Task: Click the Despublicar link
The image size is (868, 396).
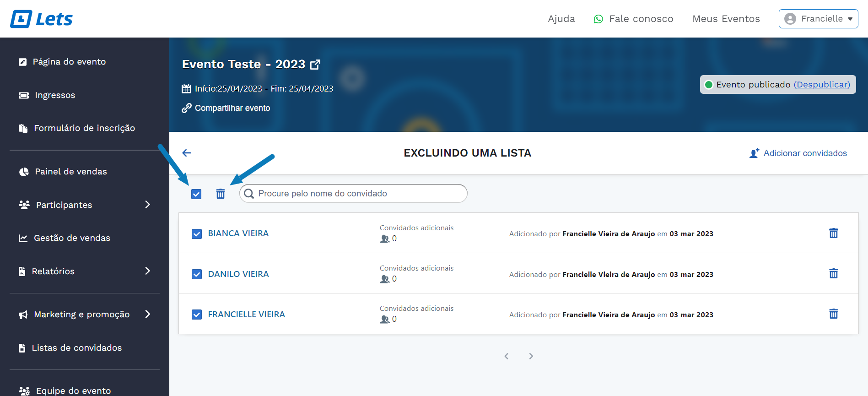Action: click(822, 85)
